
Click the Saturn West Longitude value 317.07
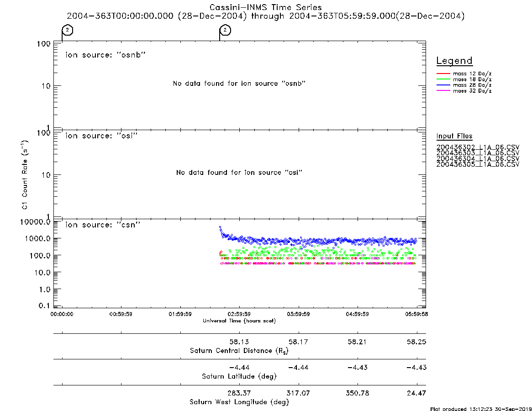click(x=298, y=393)
